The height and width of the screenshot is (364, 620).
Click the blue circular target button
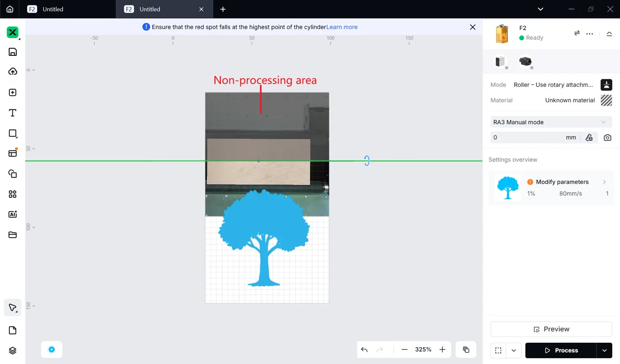tap(52, 349)
